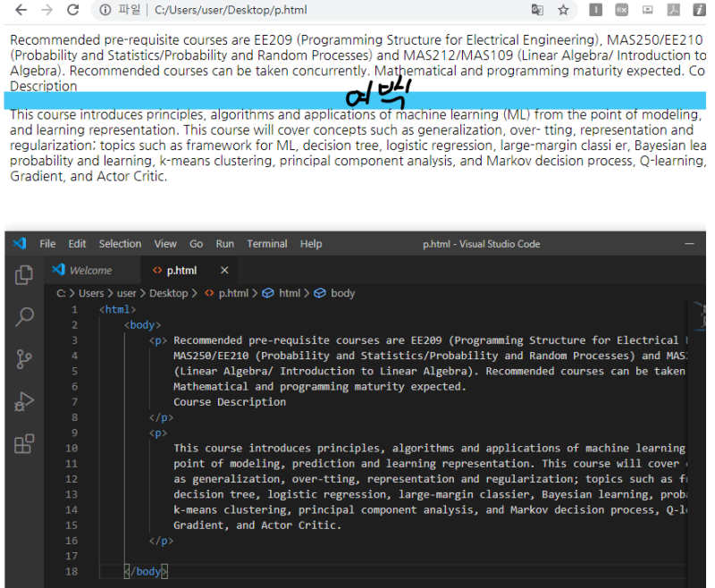Open the Source Control view
The height and width of the screenshot is (588, 715).
(x=24, y=359)
